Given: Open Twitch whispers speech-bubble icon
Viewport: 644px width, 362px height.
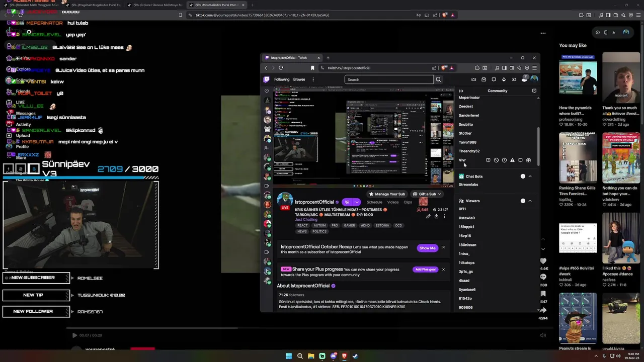Looking at the screenshot, I should coord(494,79).
